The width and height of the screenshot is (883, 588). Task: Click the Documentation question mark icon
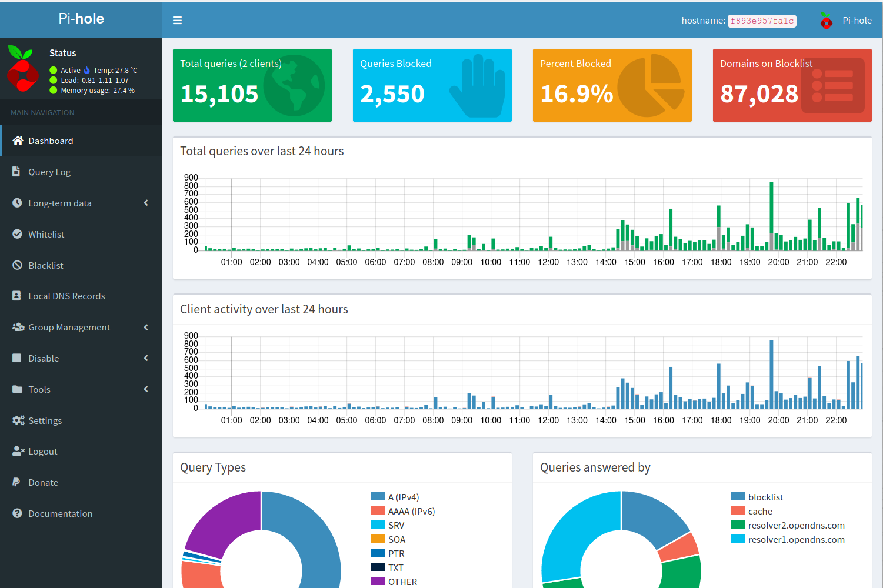click(x=18, y=513)
